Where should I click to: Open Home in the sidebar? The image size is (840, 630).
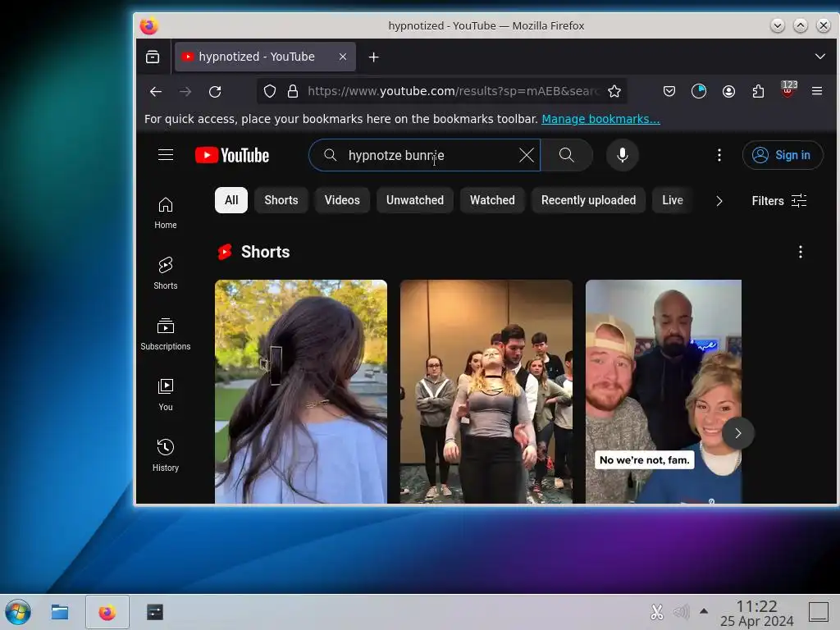[x=166, y=212]
